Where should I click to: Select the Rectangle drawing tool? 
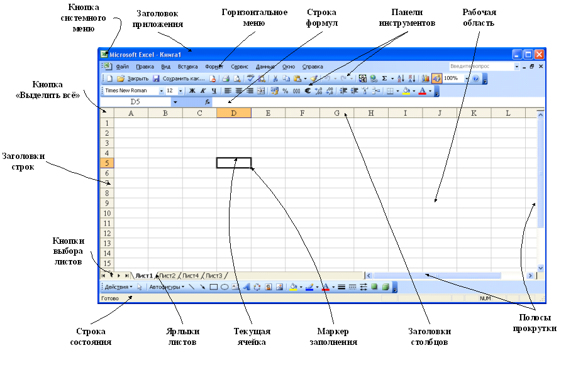point(214,287)
